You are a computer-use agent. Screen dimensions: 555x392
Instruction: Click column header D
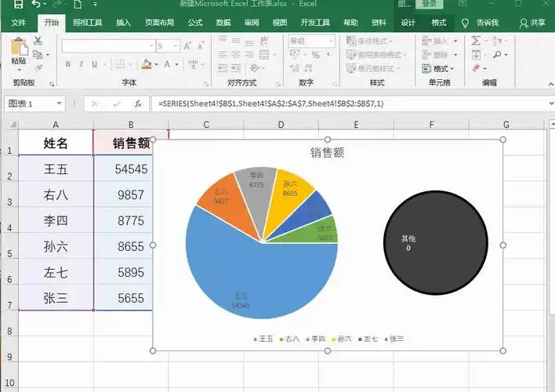[281, 125]
